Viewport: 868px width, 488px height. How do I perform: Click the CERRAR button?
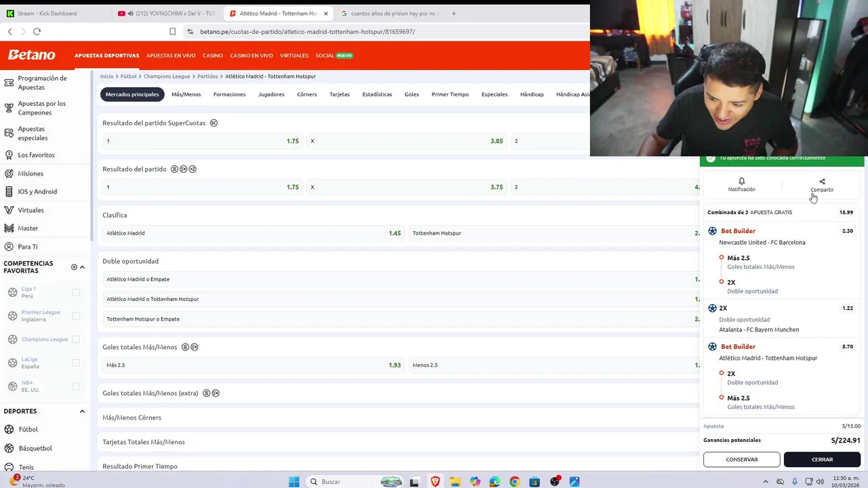tap(823, 460)
